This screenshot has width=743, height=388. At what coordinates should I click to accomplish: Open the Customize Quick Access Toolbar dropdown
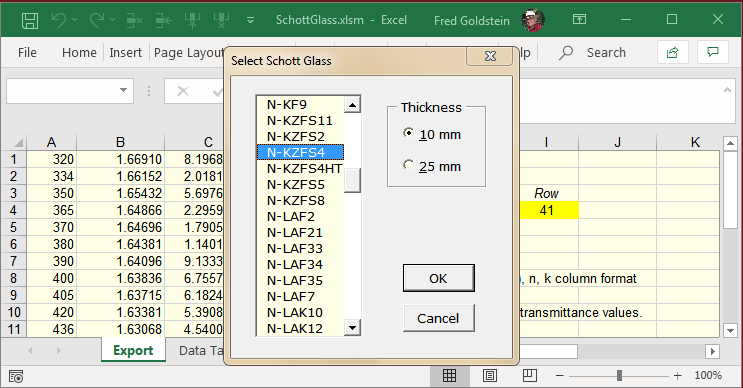point(250,20)
